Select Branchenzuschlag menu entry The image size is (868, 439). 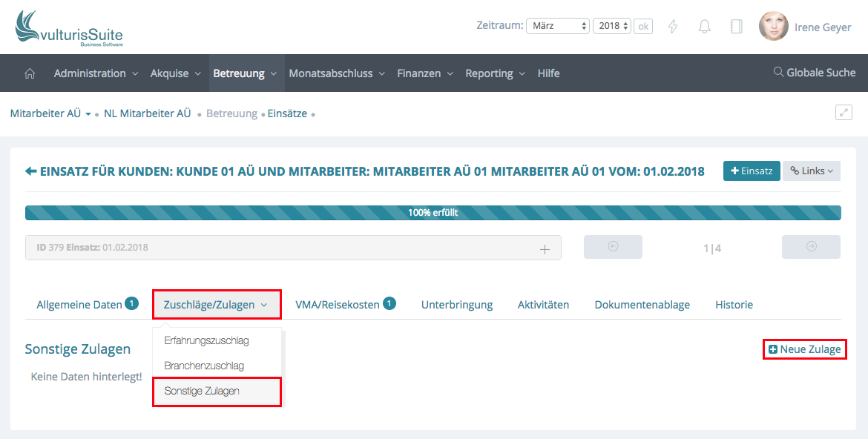[204, 366]
